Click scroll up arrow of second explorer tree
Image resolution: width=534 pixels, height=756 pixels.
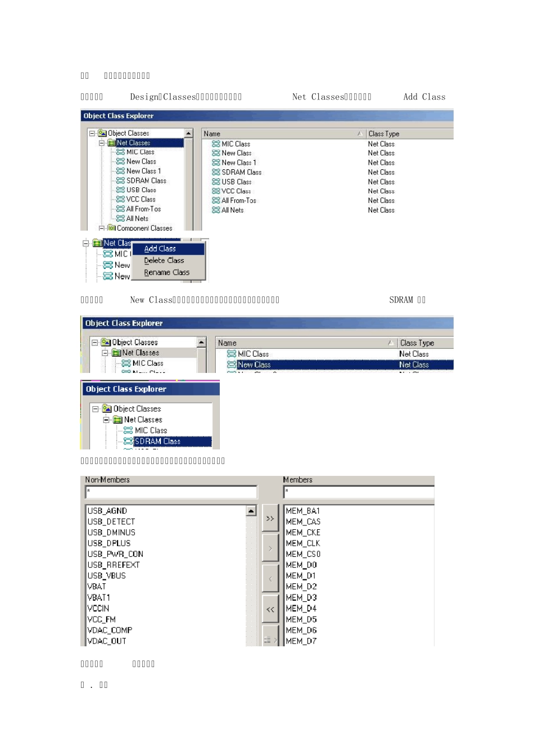pos(201,342)
